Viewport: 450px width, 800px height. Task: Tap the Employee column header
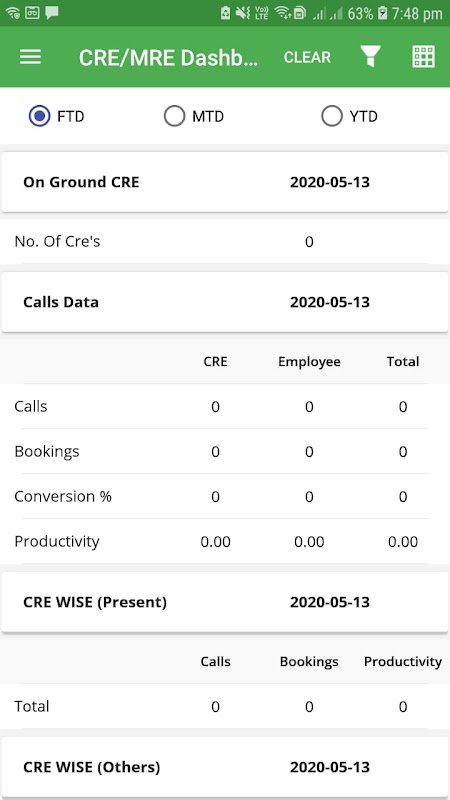point(309,362)
